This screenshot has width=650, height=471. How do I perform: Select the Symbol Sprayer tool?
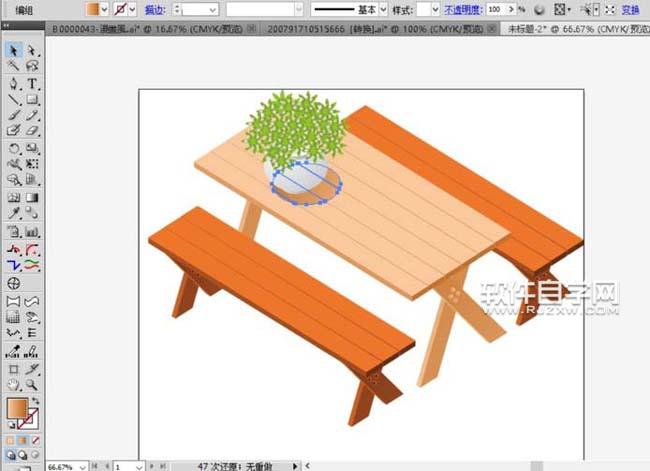(14, 232)
